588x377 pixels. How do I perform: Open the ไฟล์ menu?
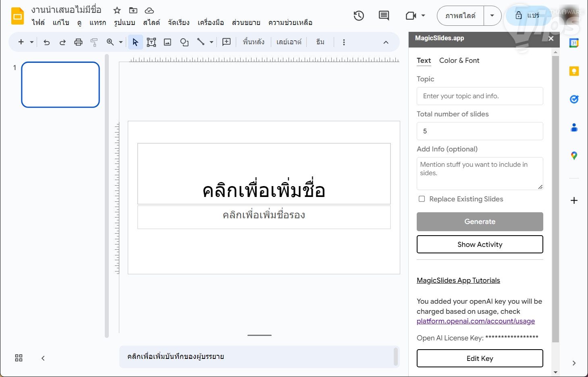[38, 23]
